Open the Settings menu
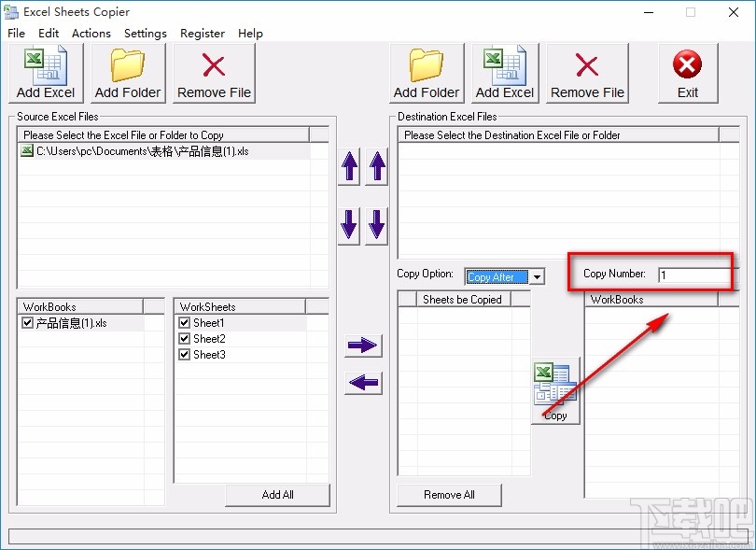This screenshot has width=756, height=550. [x=145, y=33]
